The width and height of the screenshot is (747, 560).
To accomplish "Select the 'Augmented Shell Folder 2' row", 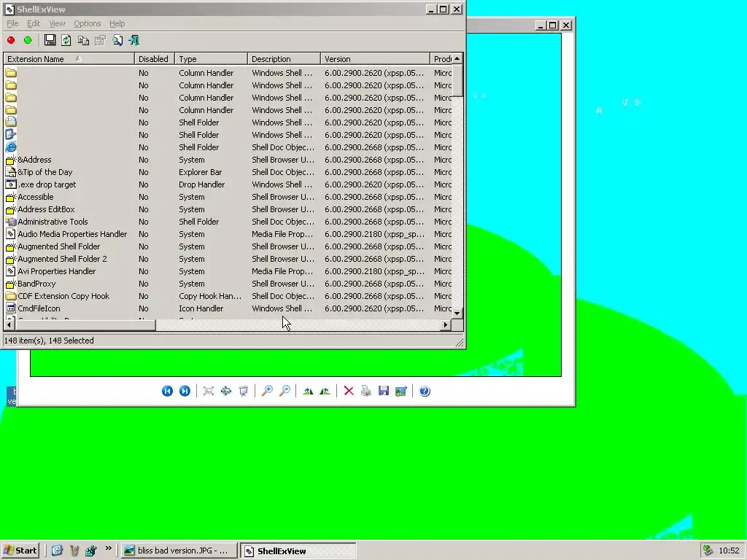I will 228,259.
